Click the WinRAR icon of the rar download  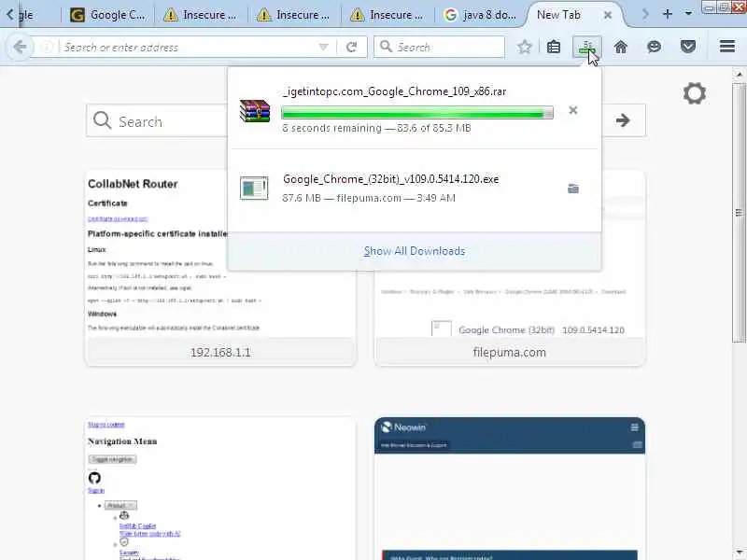coord(255,110)
